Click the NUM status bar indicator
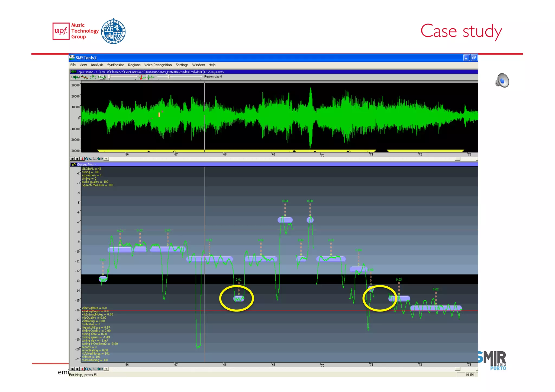 point(470,375)
